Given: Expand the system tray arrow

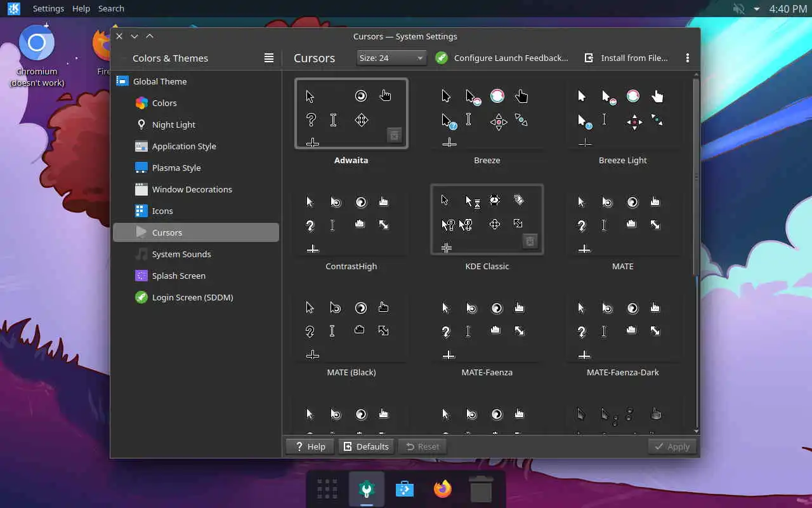Looking at the screenshot, I should point(756,9).
